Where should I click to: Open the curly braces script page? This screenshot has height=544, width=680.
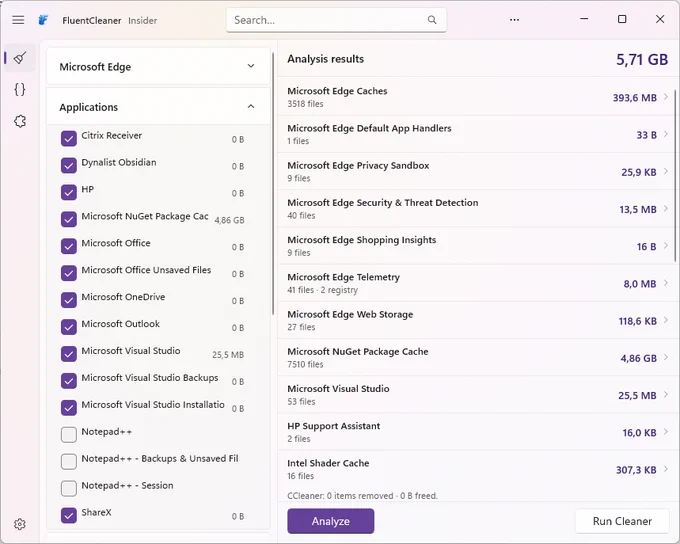(x=20, y=90)
